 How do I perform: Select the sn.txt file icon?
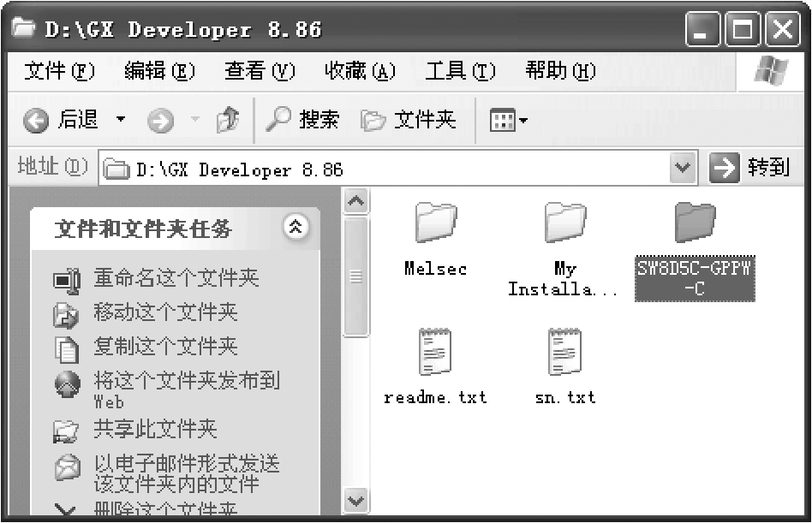click(565, 352)
